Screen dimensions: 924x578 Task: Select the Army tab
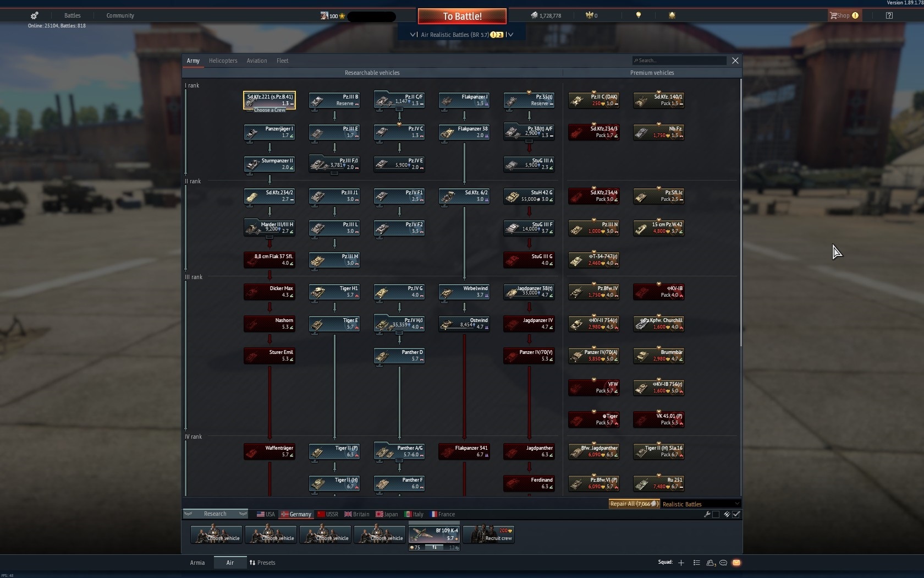[193, 61]
